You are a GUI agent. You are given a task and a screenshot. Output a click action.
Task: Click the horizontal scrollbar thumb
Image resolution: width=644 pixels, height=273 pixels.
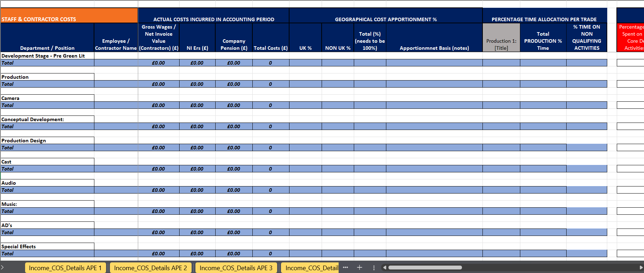(x=425, y=268)
